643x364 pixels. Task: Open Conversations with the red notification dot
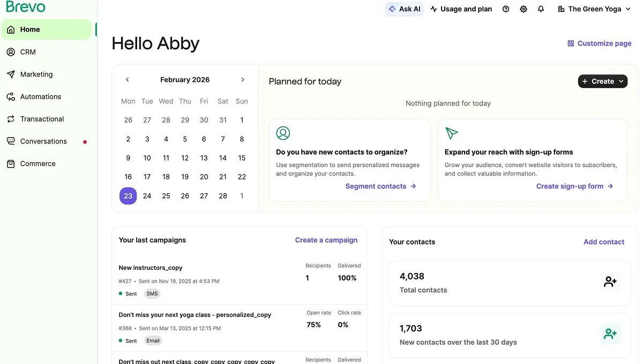(43, 141)
